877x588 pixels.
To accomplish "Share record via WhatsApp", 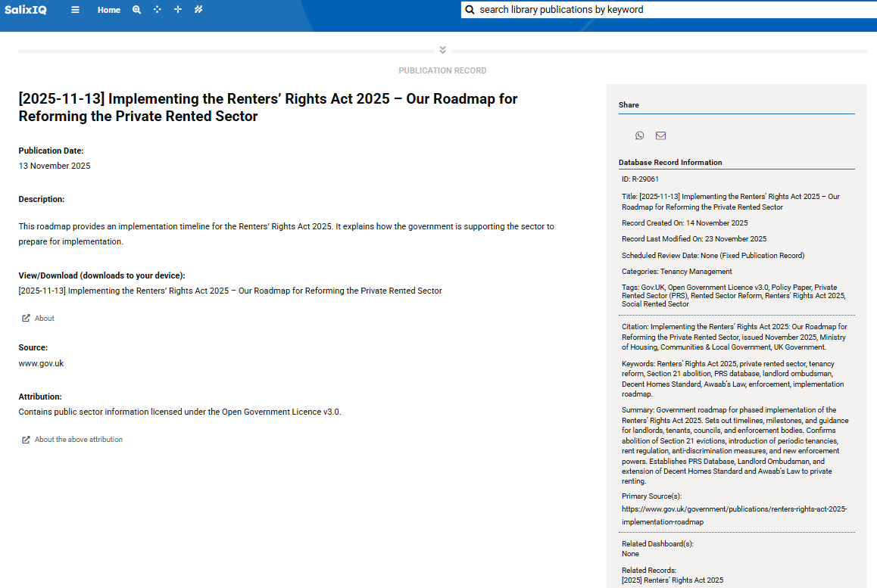I will coord(640,135).
